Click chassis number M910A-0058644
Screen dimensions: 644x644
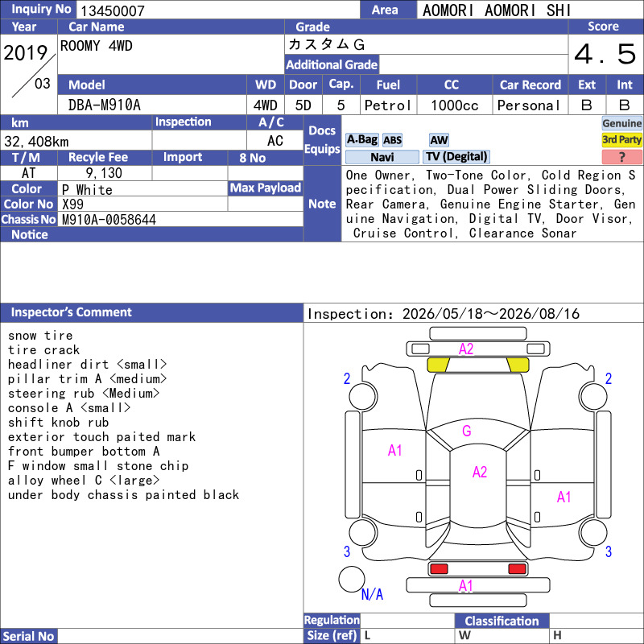point(109,220)
